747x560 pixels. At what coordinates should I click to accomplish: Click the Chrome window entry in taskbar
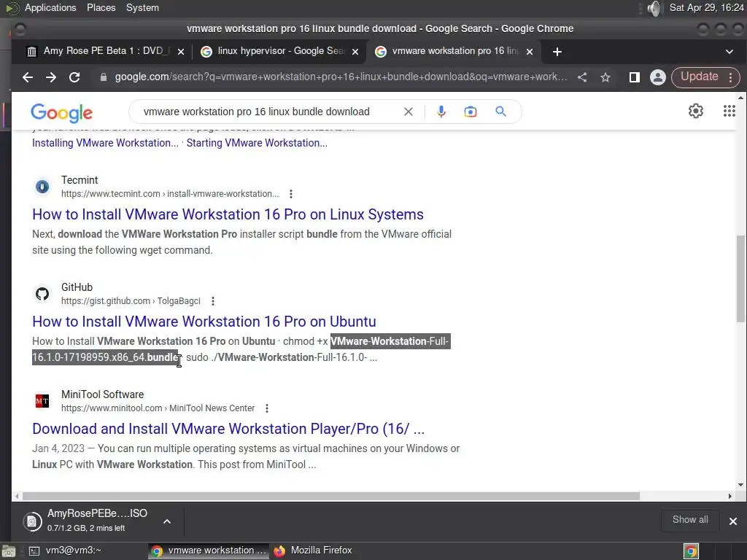tap(208, 551)
